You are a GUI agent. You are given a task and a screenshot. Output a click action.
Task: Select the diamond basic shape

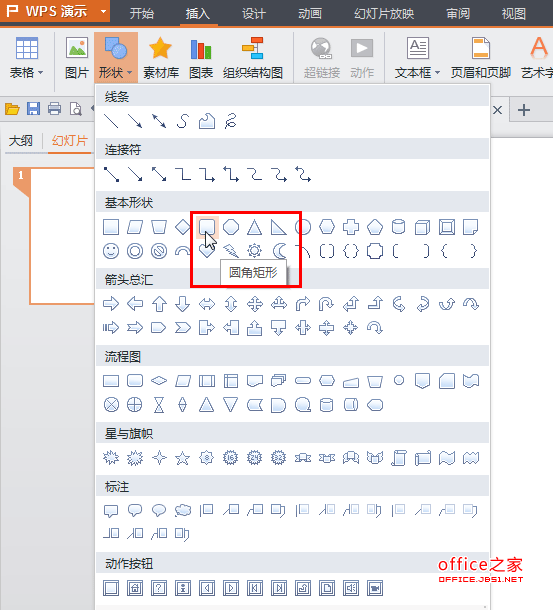pos(183,227)
